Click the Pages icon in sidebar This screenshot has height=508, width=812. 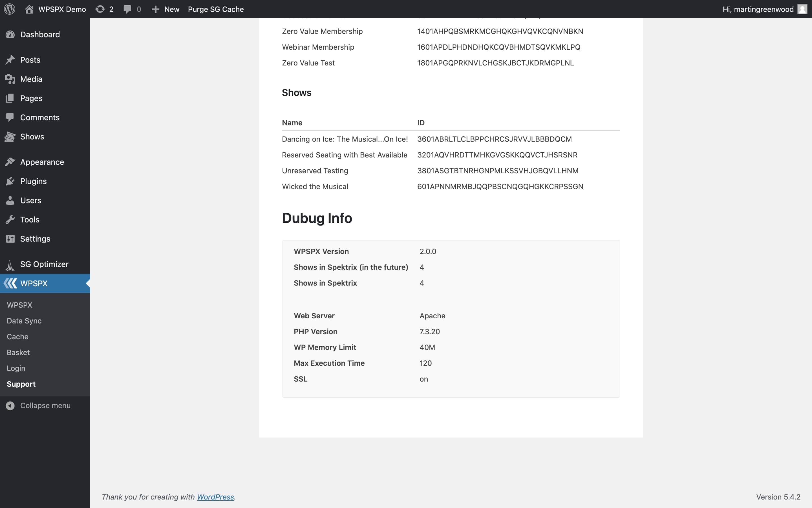10,98
